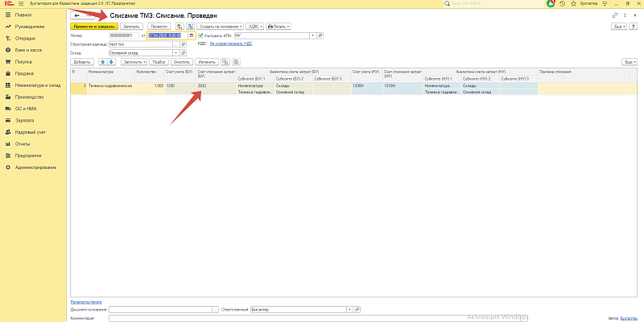Viewport: 644px width, 322px height.
Task: Open the Банк и касса section
Action: pyautogui.click(x=25, y=49)
